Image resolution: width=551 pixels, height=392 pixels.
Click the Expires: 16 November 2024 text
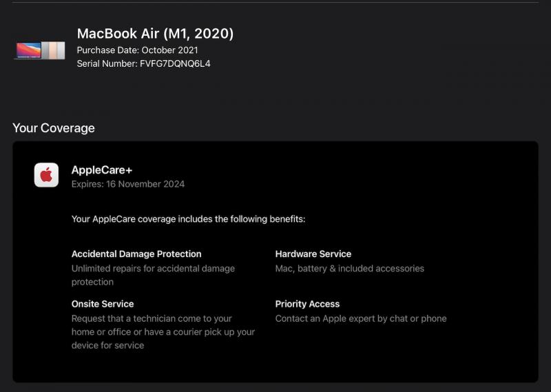(128, 184)
